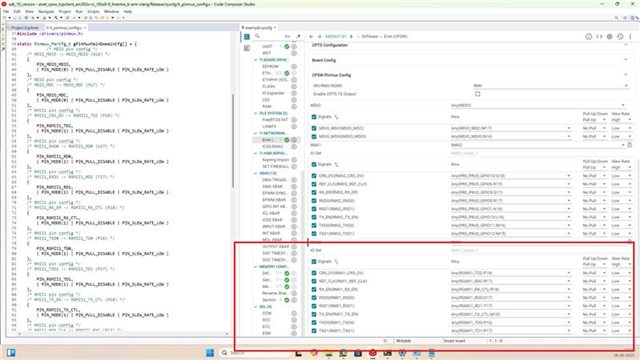The image size is (640, 360).
Task: Uncheck MDIO_MDC signal checkbox
Action: coord(314,128)
